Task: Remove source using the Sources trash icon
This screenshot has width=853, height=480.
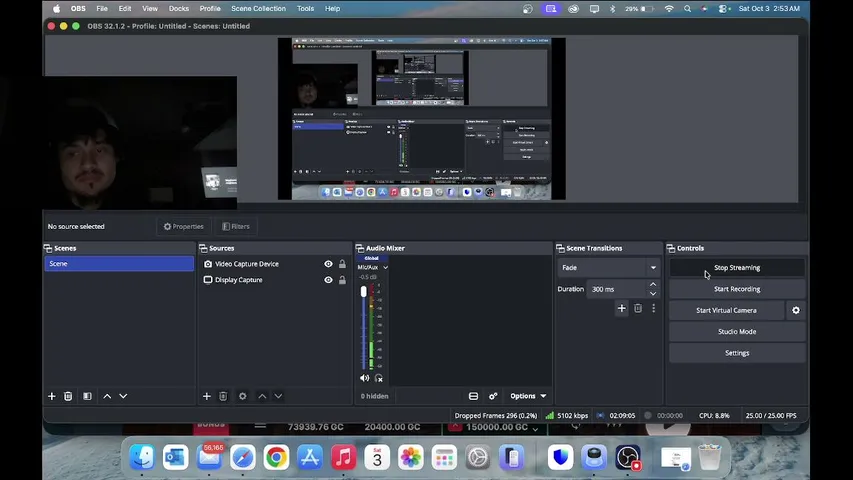Action: click(223, 396)
